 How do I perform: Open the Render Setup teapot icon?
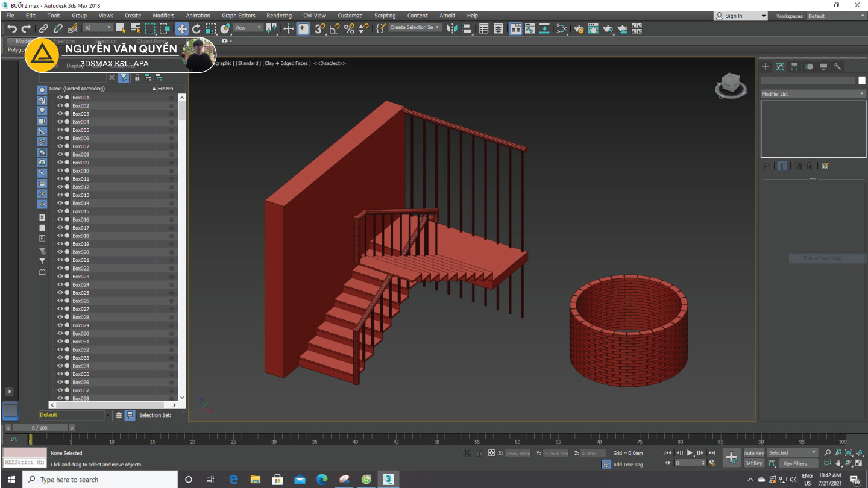579,28
